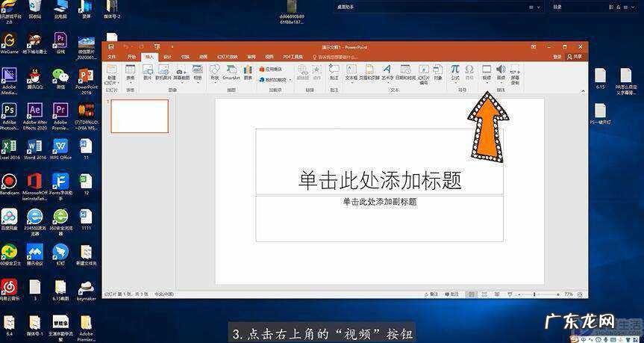Open Screenshot tool (屏幕截图)
This screenshot has height=343, width=644.
181,72
